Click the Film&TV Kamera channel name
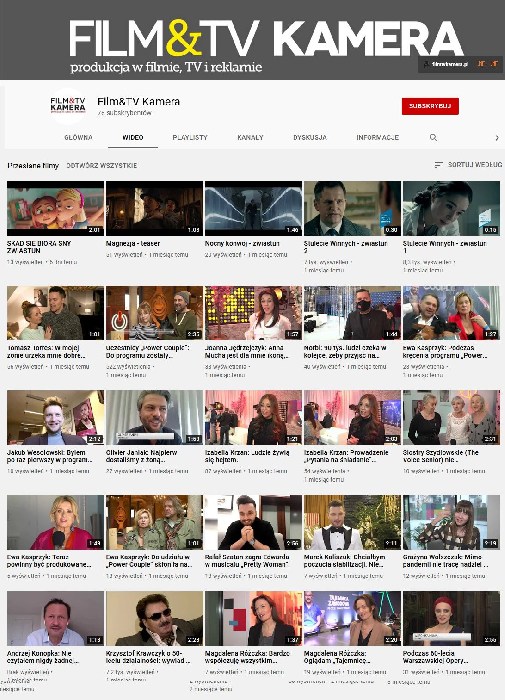 coord(138,101)
